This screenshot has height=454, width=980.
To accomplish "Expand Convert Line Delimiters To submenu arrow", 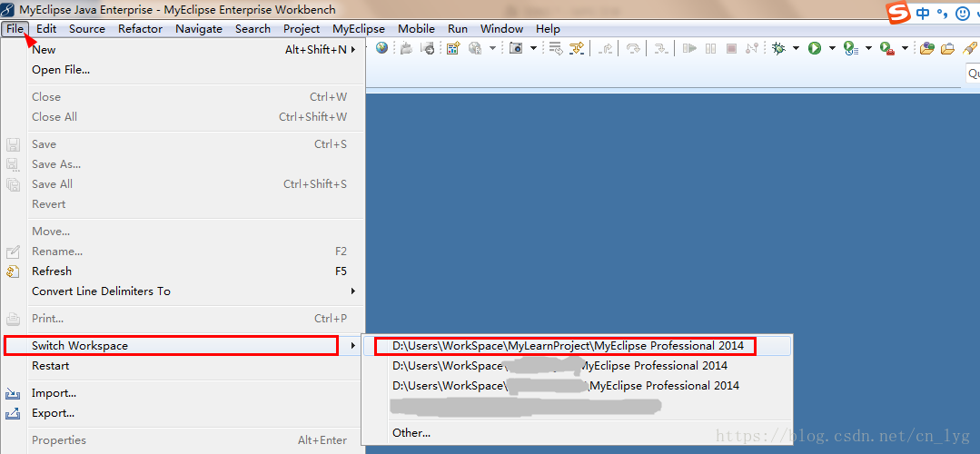I will coord(353,291).
